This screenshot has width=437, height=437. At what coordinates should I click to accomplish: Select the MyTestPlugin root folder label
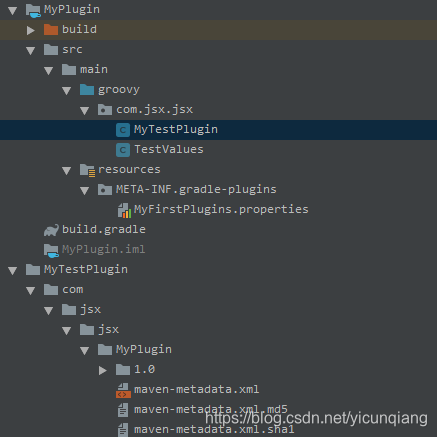point(86,270)
